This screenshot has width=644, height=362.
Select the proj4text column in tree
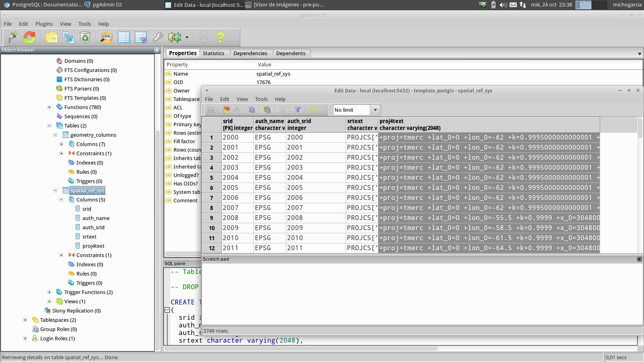tap(93, 246)
